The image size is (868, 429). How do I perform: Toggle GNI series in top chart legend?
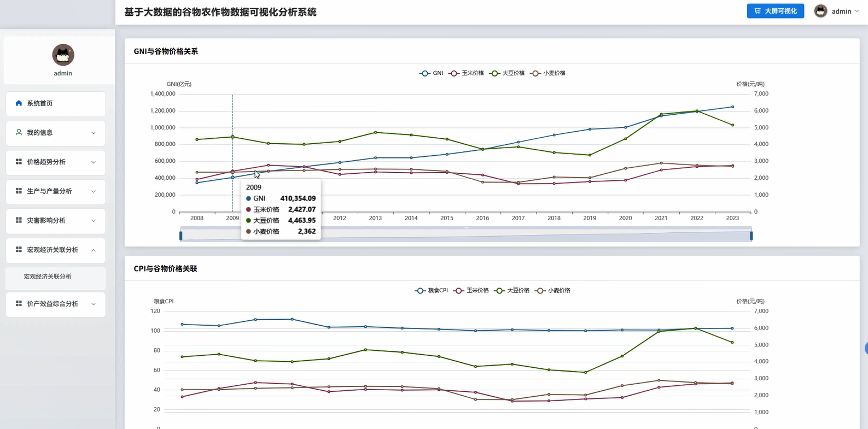coord(431,73)
